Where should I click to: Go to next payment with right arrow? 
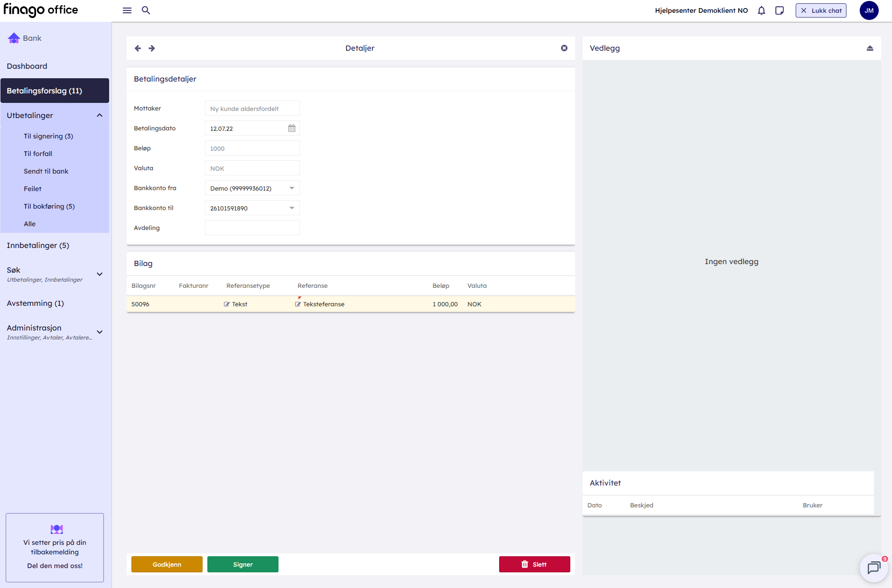(x=152, y=48)
